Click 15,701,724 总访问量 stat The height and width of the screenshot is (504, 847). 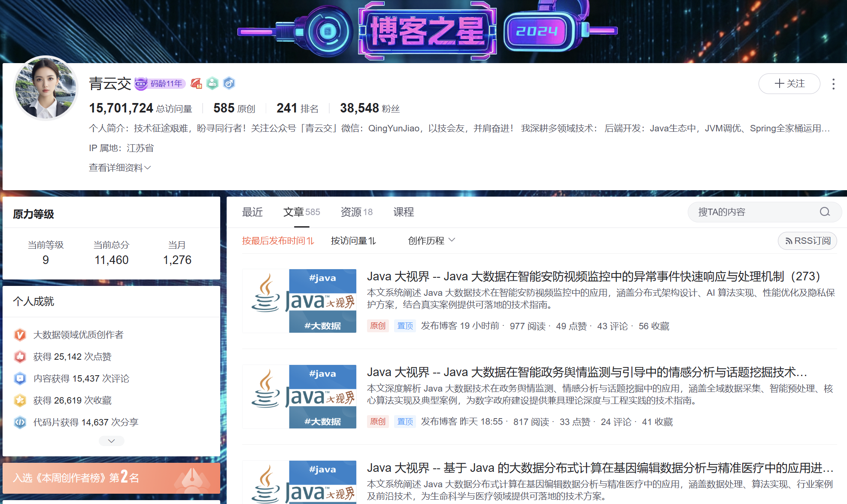tap(140, 108)
